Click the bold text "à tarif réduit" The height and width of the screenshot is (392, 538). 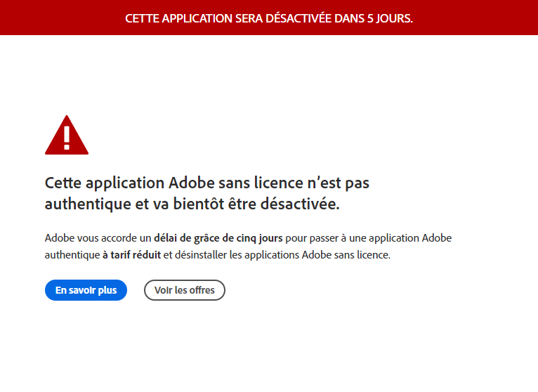[132, 255]
